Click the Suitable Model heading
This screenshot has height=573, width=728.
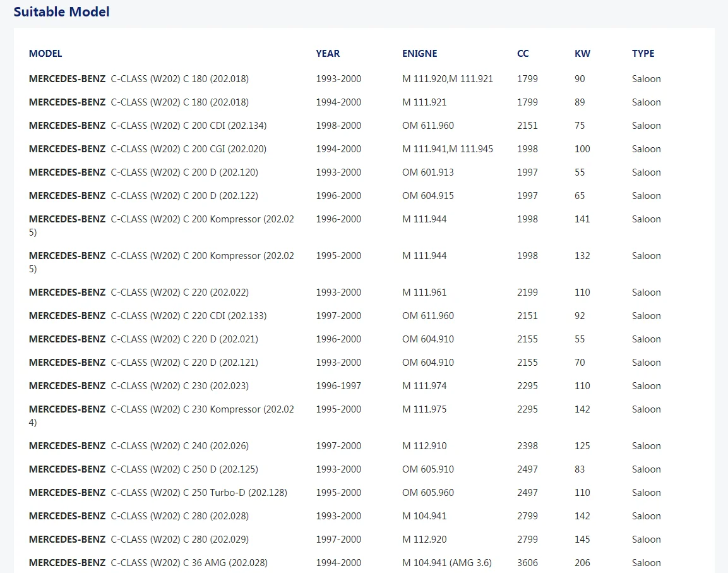coord(61,11)
